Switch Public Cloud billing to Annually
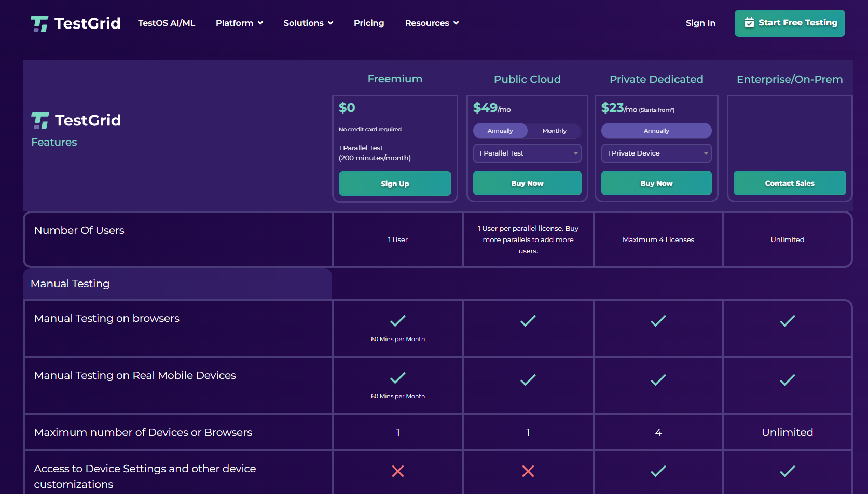This screenshot has height=494, width=868. tap(500, 131)
